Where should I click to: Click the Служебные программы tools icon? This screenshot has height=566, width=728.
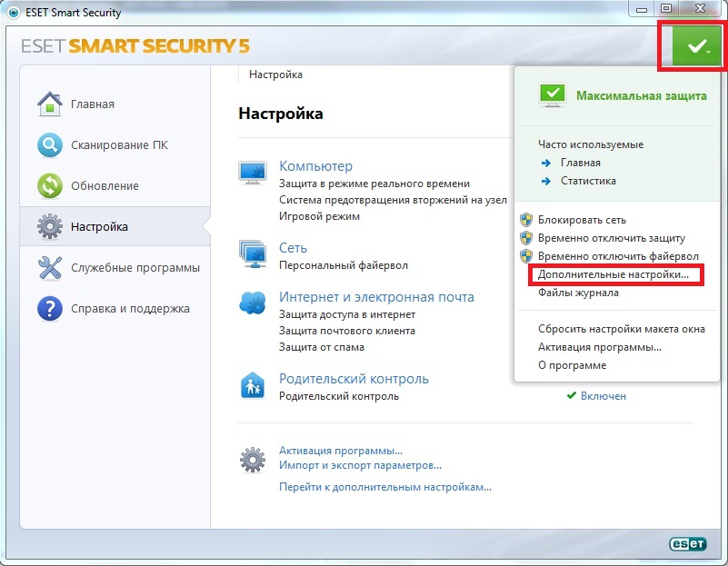[x=50, y=268]
